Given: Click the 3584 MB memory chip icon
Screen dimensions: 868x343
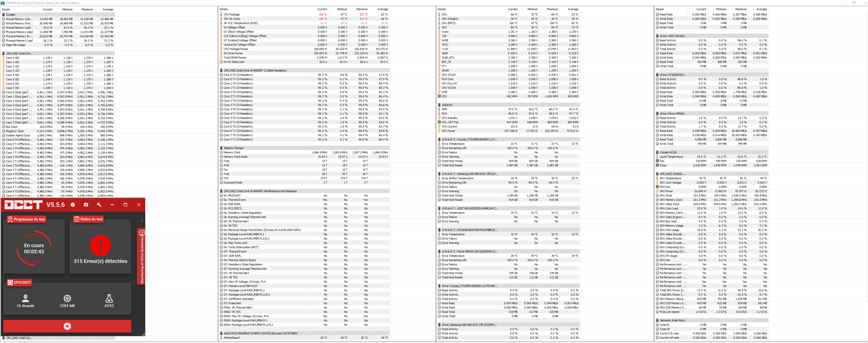Looking at the screenshot, I should coord(67,298).
